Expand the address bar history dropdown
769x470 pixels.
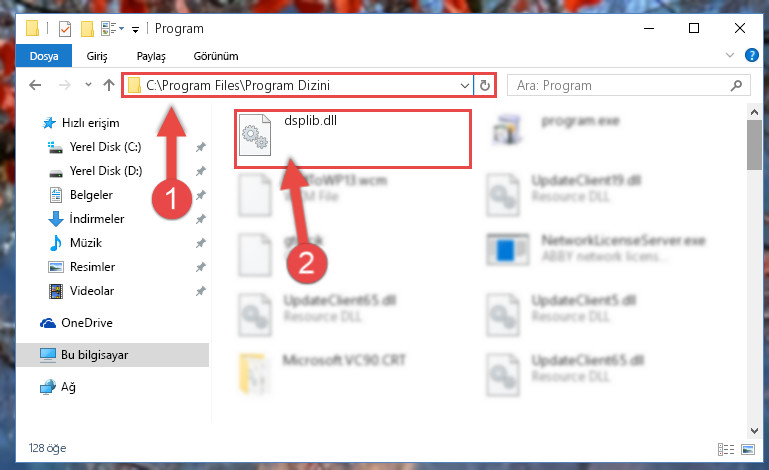tap(464, 86)
